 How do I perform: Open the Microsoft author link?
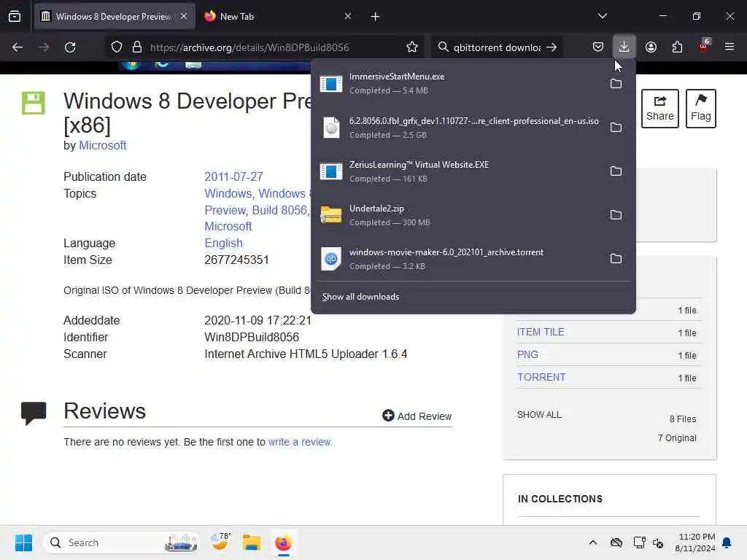pos(102,145)
